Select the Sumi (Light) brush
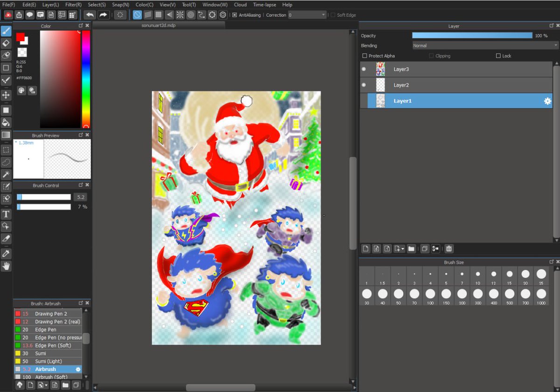Image resolution: width=560 pixels, height=392 pixels. tap(48, 361)
